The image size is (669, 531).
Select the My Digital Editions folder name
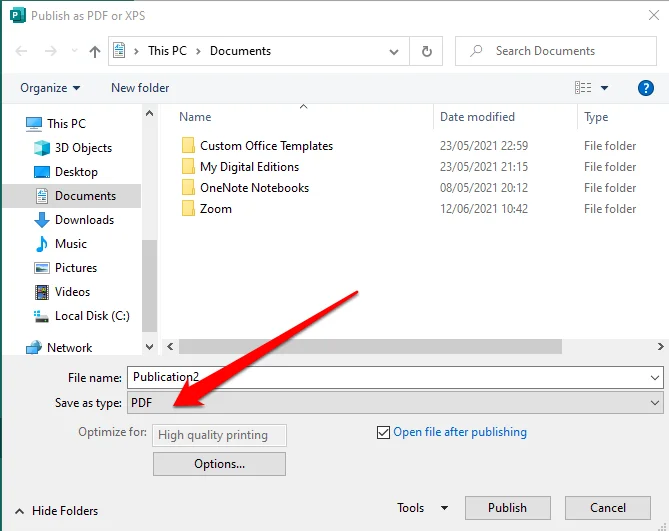click(250, 167)
